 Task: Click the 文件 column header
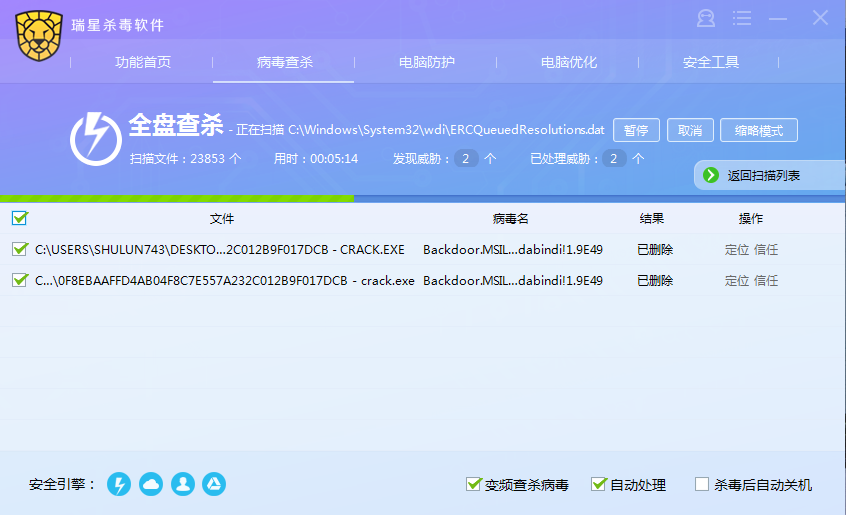coord(222,218)
